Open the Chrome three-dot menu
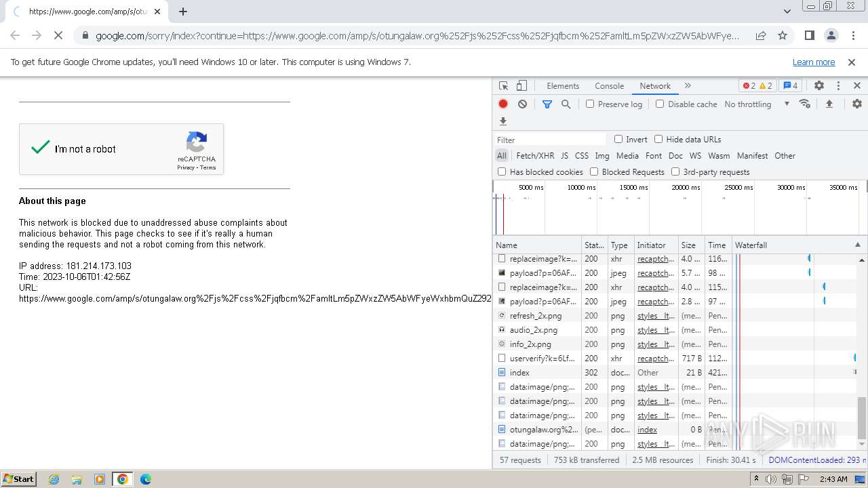Viewport: 868px width, 488px height. pos(852,35)
